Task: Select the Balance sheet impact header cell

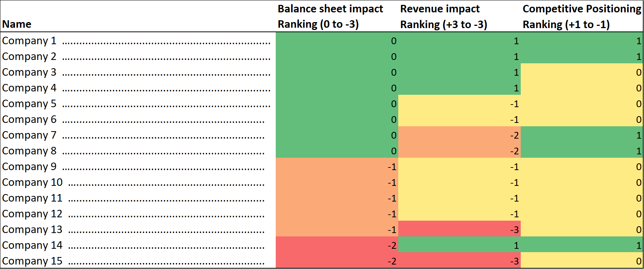Action: click(337, 17)
